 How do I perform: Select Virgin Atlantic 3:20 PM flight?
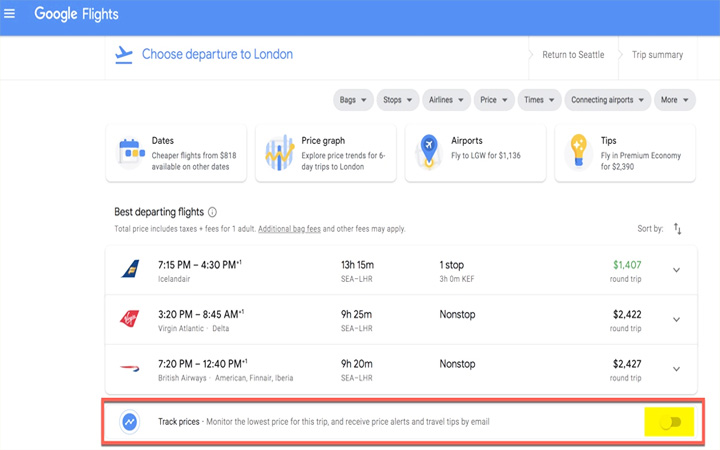click(x=401, y=320)
